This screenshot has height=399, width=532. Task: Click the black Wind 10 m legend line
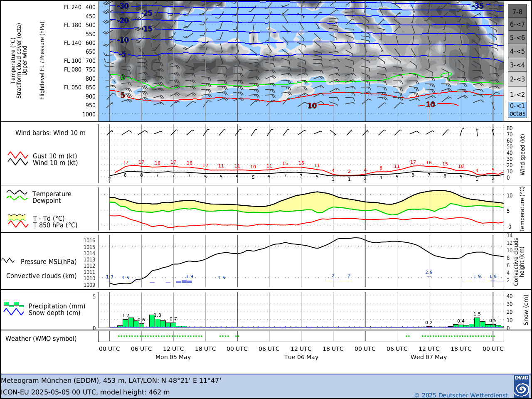tap(18, 162)
